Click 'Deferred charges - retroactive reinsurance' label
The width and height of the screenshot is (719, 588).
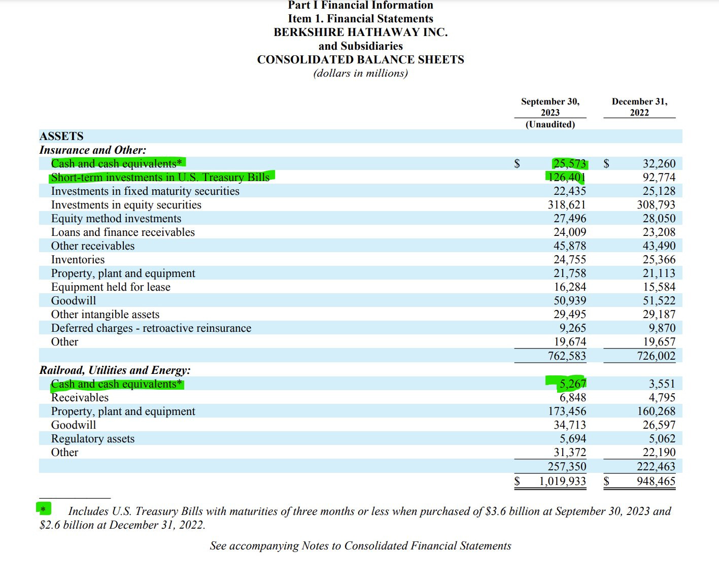(151, 328)
